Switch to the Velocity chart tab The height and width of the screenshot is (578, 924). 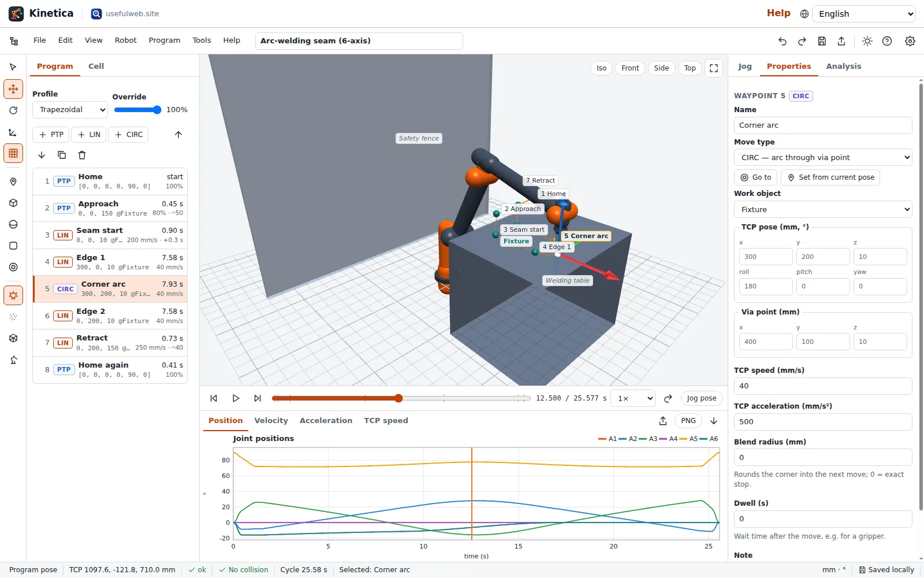point(271,421)
